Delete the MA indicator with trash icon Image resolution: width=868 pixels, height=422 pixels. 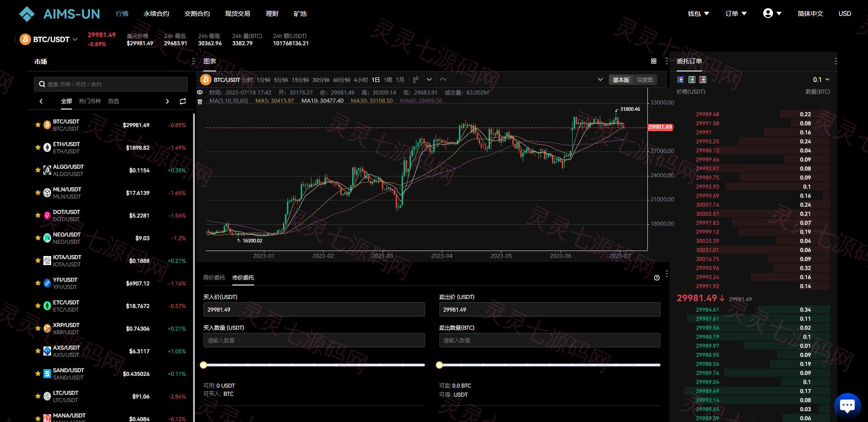point(200,101)
